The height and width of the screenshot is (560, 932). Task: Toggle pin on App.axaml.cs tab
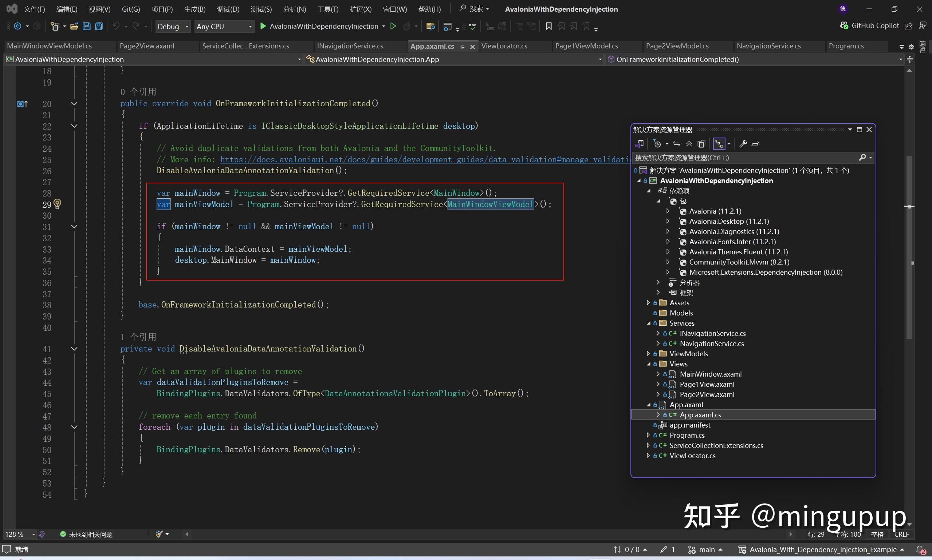click(x=462, y=47)
